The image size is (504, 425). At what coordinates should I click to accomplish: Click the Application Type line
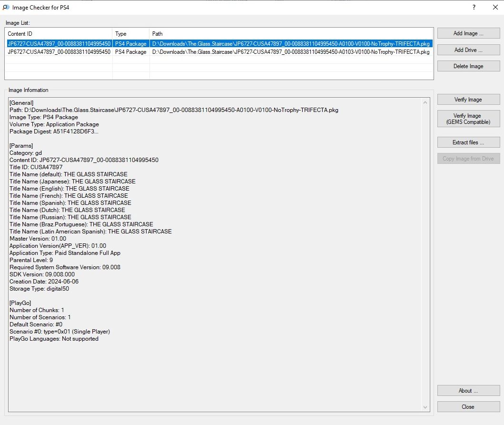point(65,253)
